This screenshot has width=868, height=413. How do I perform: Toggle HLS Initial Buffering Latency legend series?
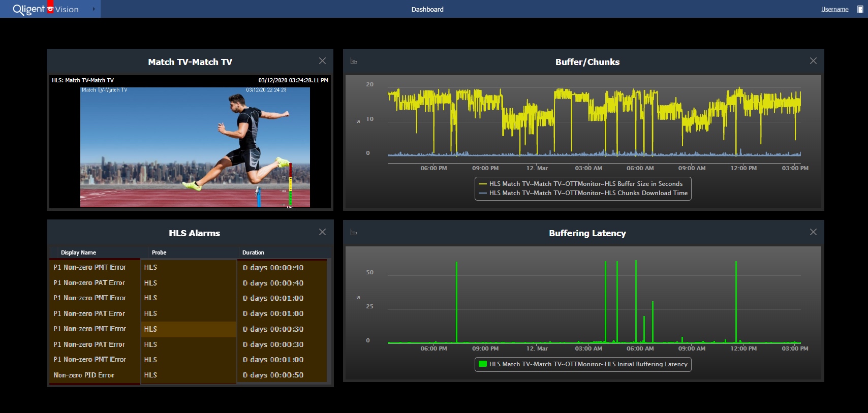pos(588,364)
